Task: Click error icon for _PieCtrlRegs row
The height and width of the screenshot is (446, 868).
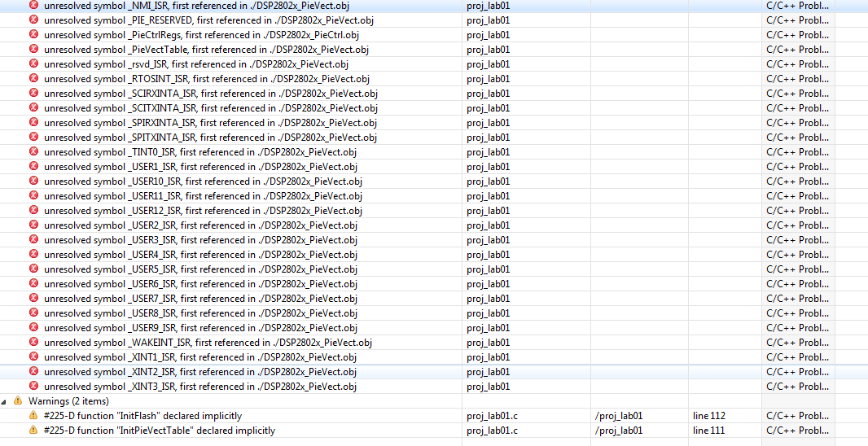Action: (33, 34)
